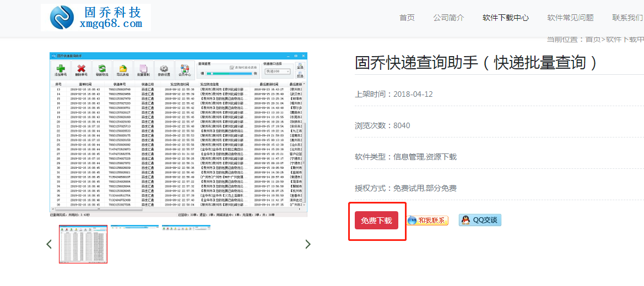Open 软件常见问题 navigation item

[571, 18]
